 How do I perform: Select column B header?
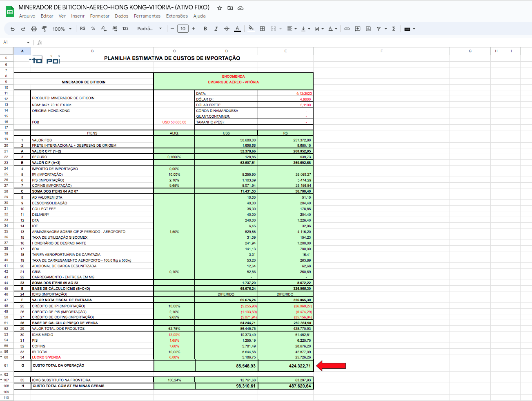click(92, 51)
